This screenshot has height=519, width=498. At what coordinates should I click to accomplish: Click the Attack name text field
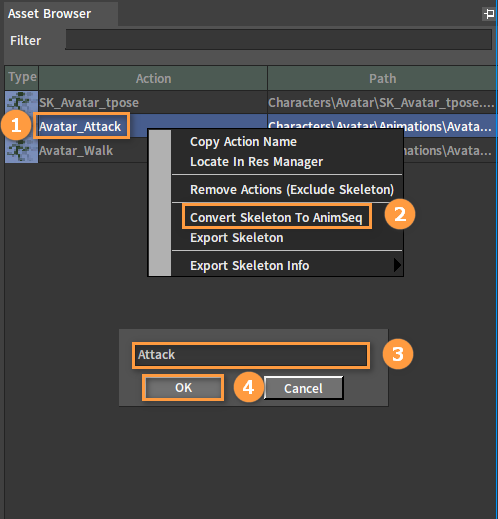pos(251,355)
